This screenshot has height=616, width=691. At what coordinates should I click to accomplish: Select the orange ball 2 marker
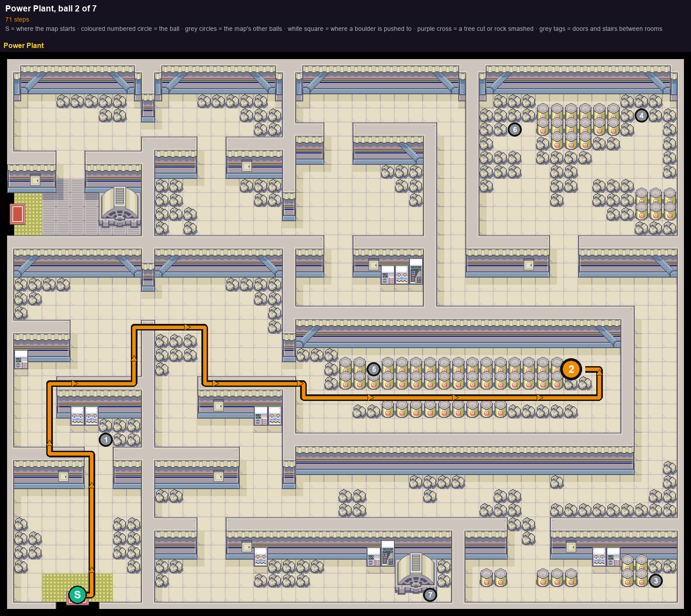[571, 369]
